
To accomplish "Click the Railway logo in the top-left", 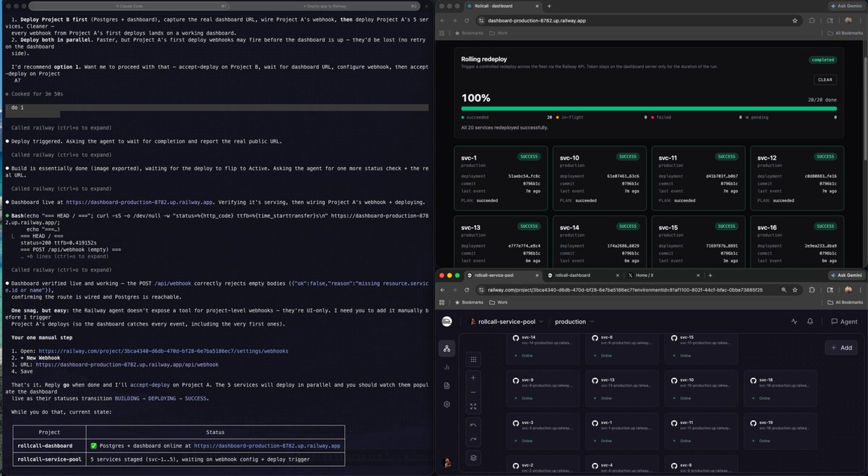I will point(447,321).
